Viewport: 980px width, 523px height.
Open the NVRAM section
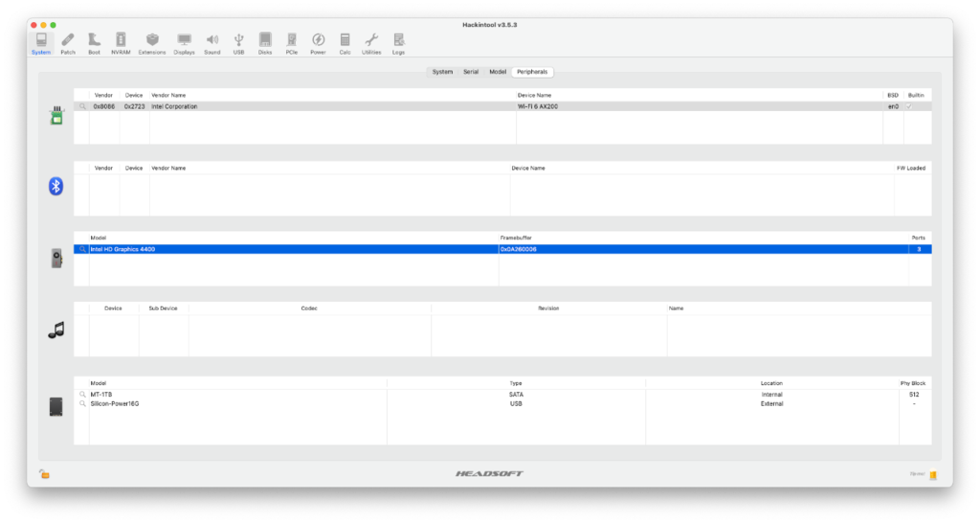(x=121, y=44)
